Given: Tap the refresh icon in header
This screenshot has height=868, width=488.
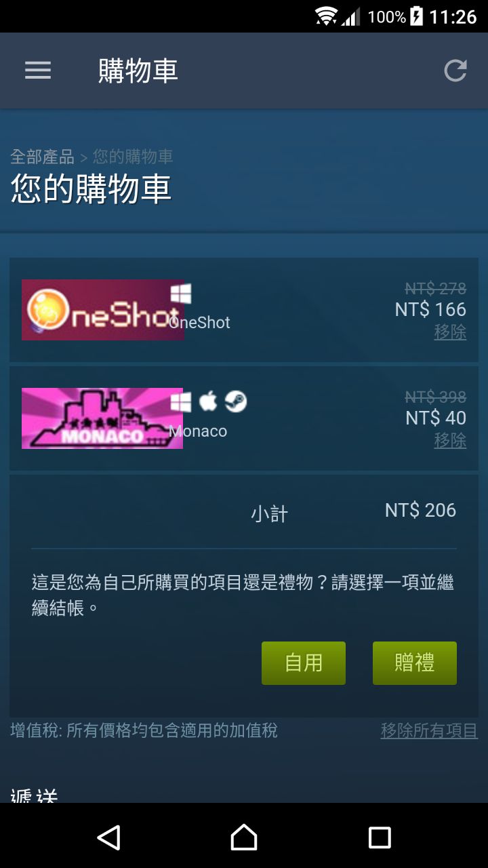Looking at the screenshot, I should pos(455,71).
